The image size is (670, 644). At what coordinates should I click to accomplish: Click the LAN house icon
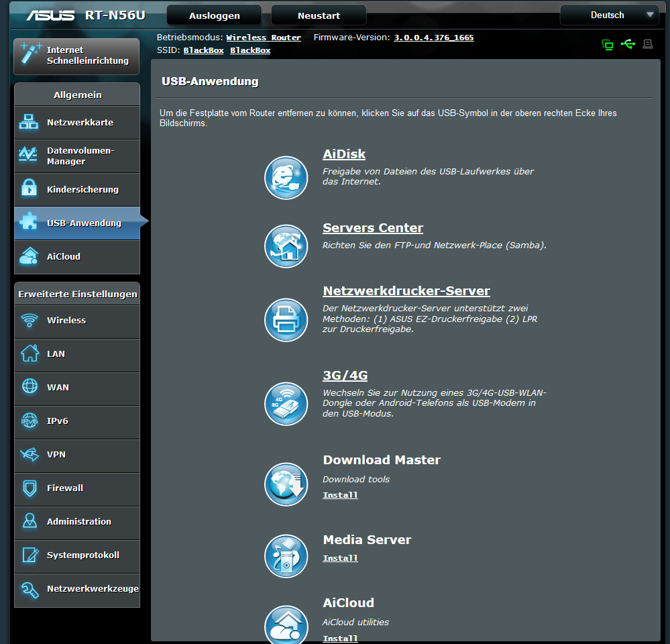point(30,353)
